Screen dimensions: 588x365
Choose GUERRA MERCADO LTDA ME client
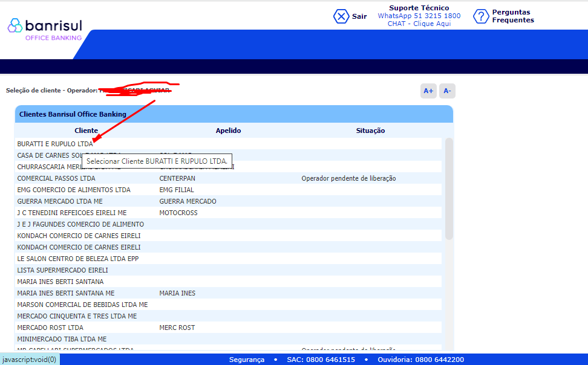click(x=60, y=202)
